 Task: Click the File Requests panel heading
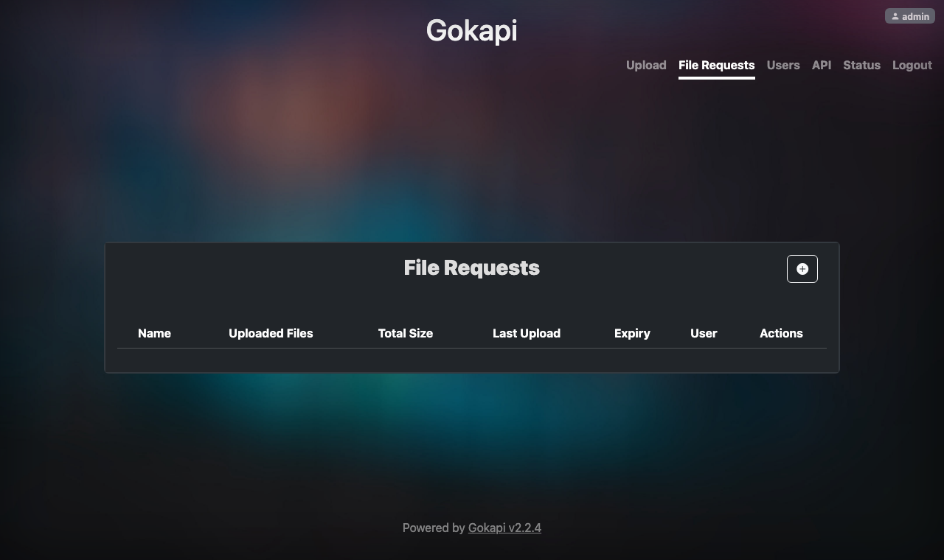(x=472, y=267)
